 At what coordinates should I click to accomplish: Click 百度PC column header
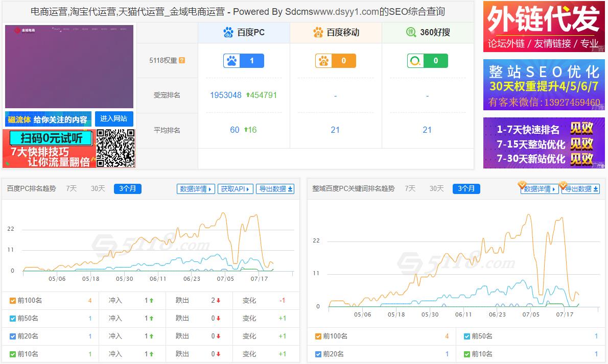[x=244, y=33]
